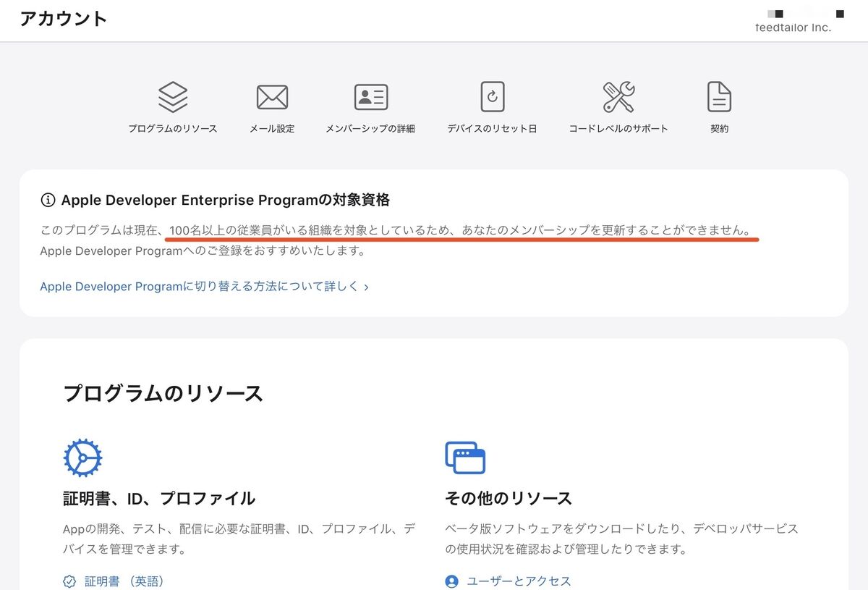868x590 pixels.
Task: Follow link to switch to Apple Developer Program
Action: (x=205, y=287)
